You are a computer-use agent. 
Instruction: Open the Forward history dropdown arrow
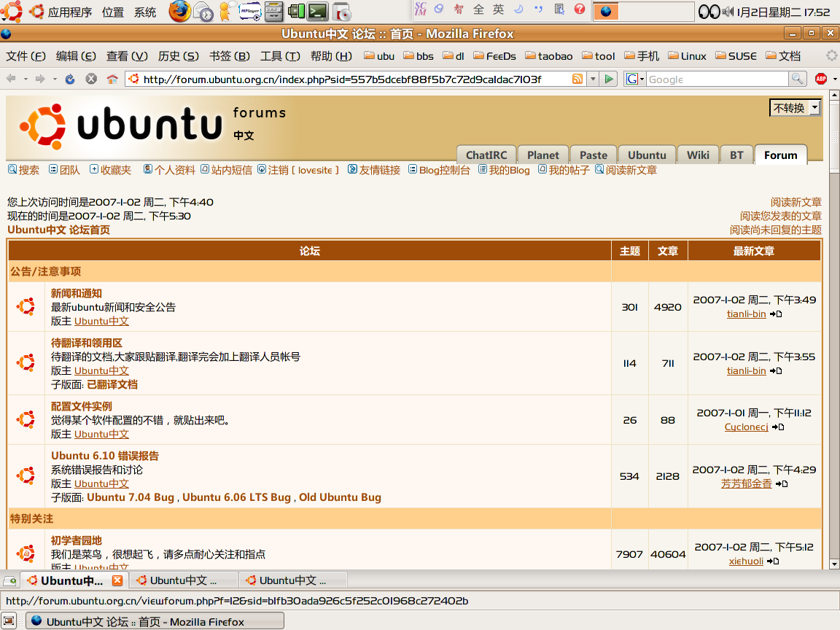(55, 79)
